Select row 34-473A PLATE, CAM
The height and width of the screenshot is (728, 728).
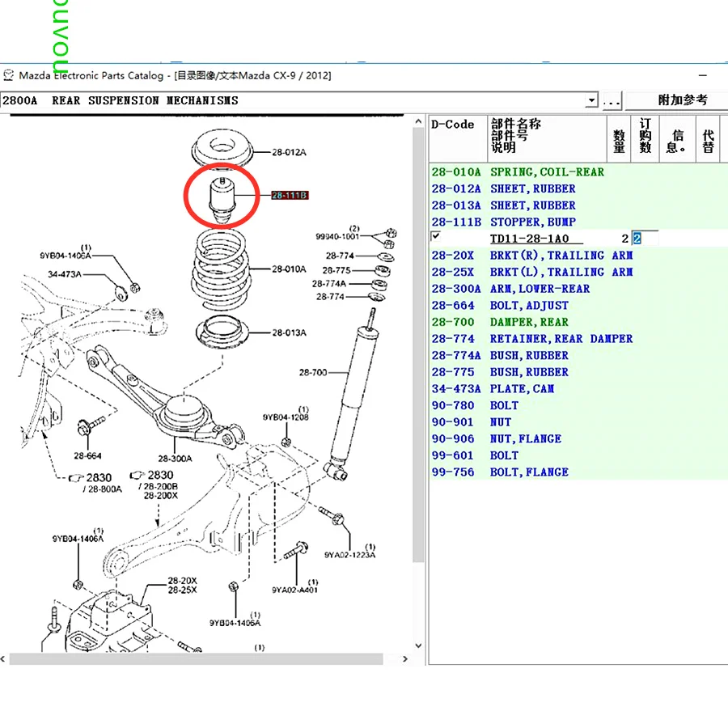point(578,388)
